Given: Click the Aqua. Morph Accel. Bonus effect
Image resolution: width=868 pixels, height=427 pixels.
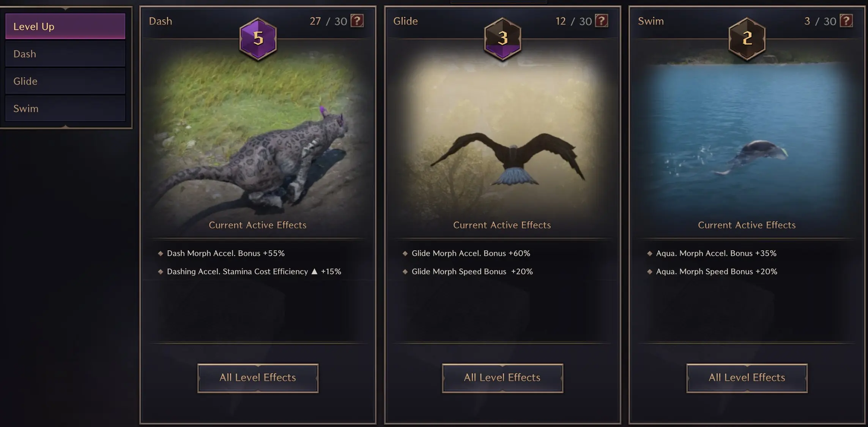Looking at the screenshot, I should coord(716,253).
